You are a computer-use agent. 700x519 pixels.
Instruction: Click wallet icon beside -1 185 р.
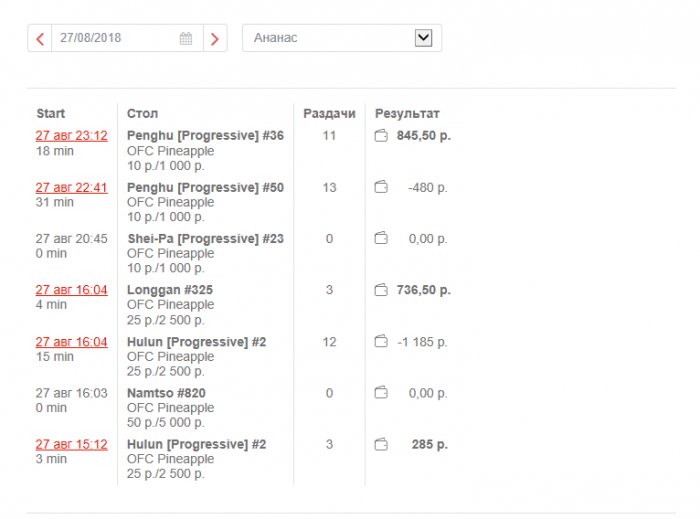click(381, 342)
